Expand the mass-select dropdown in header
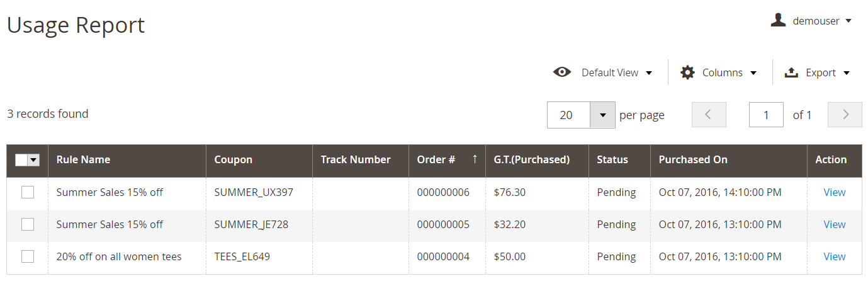 [34, 161]
